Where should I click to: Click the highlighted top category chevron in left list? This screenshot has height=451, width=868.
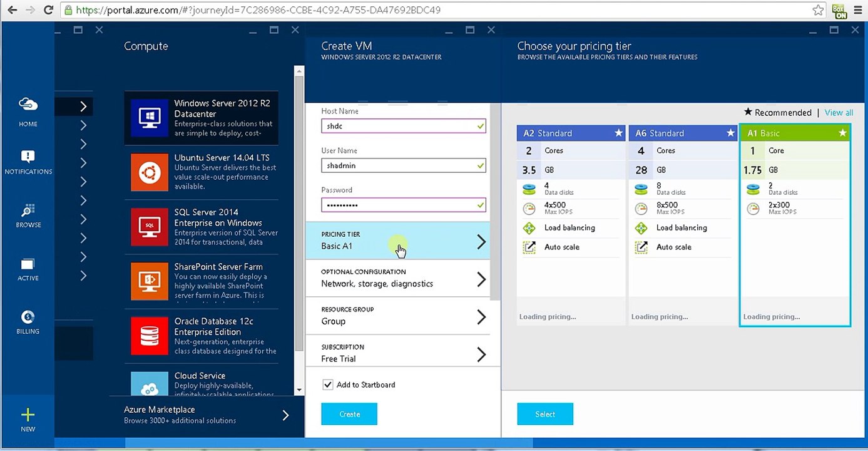[83, 106]
